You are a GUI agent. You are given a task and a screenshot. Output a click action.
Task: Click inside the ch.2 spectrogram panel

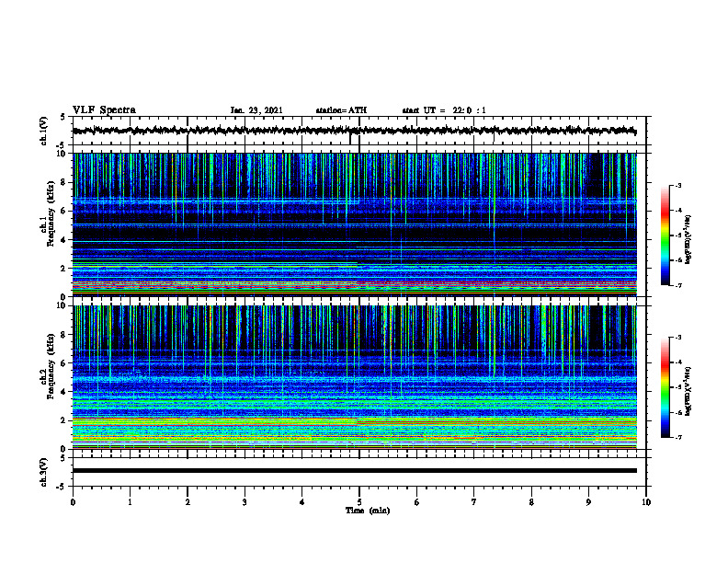(354, 377)
